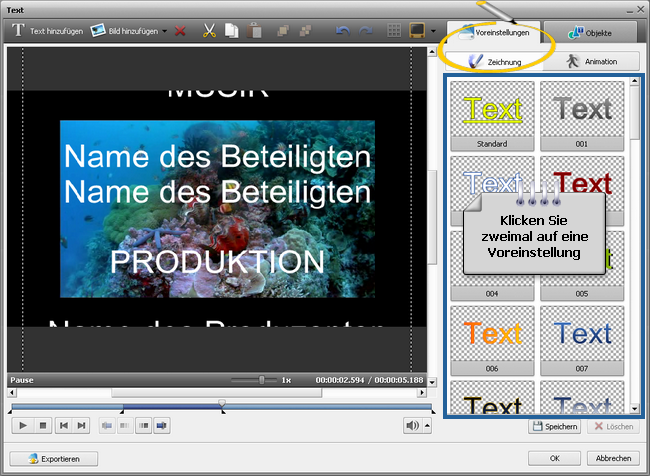Switch to the Voreinstellungen tab
650x476 pixels.
pos(493,32)
